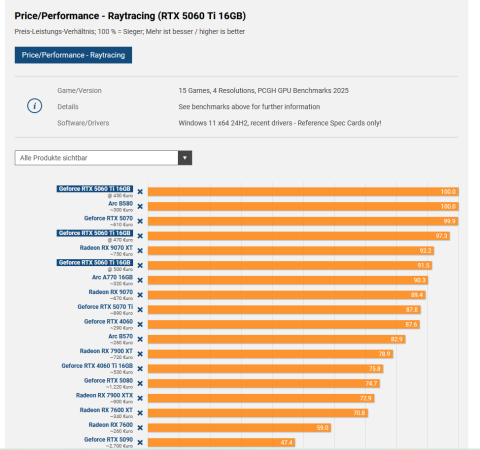
Task: Hide the Radeon RX 9070 row with its X
Action: (140, 295)
